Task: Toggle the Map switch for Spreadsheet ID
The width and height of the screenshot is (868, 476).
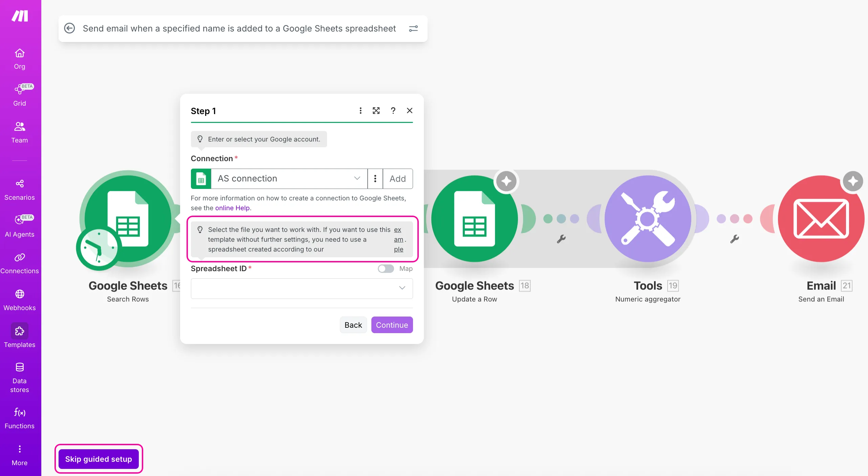Action: coord(386,269)
